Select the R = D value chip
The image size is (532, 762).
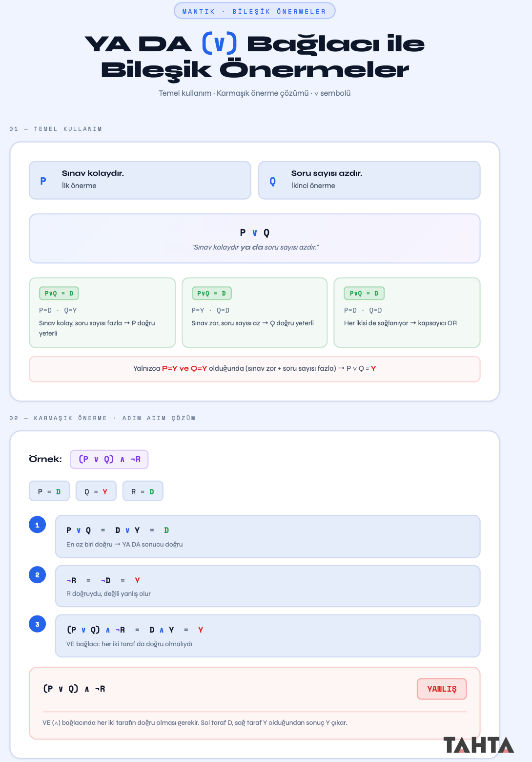[x=143, y=491]
